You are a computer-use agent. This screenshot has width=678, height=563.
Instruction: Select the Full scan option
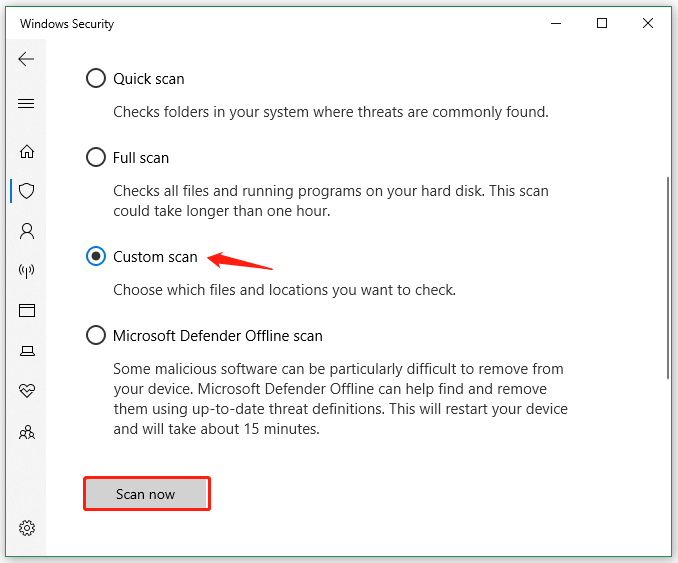tap(96, 157)
